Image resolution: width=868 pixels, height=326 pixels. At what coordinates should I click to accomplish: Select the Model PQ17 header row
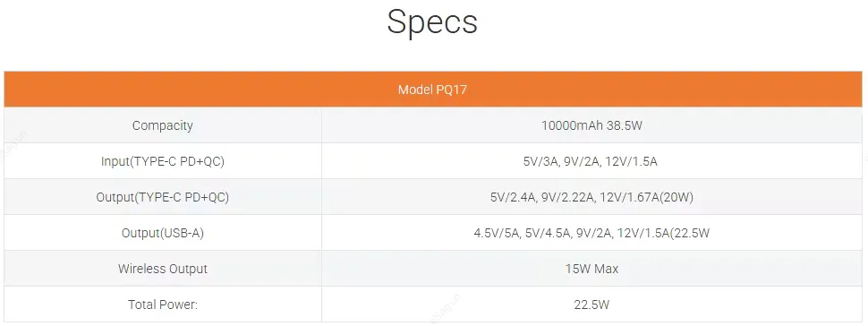pos(432,90)
